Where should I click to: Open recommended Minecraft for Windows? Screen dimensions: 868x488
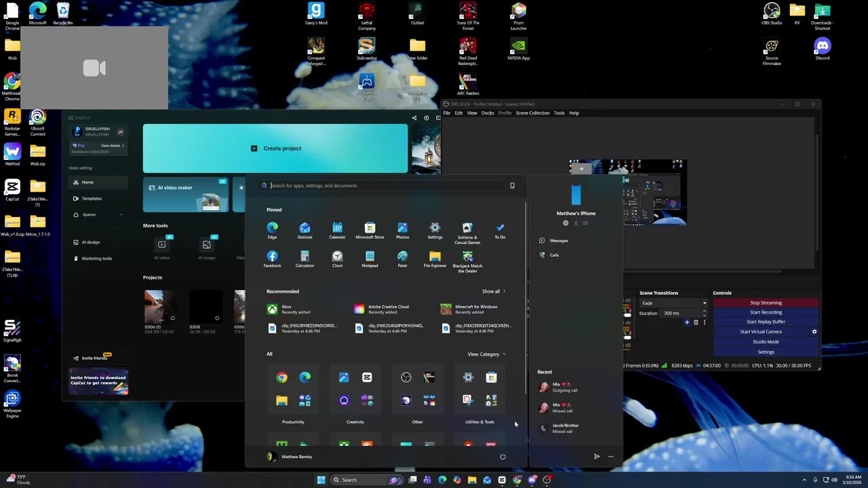point(470,309)
